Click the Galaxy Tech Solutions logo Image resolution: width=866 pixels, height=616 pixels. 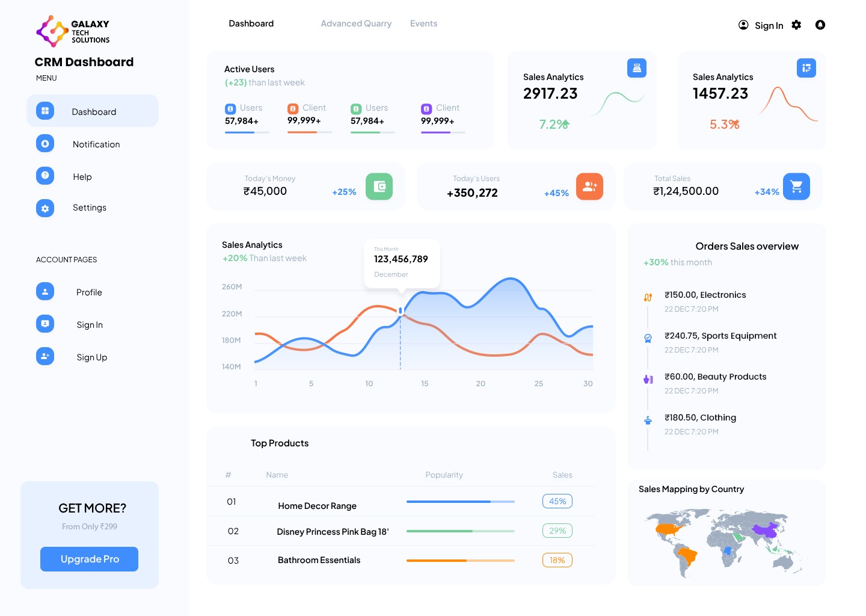click(73, 31)
